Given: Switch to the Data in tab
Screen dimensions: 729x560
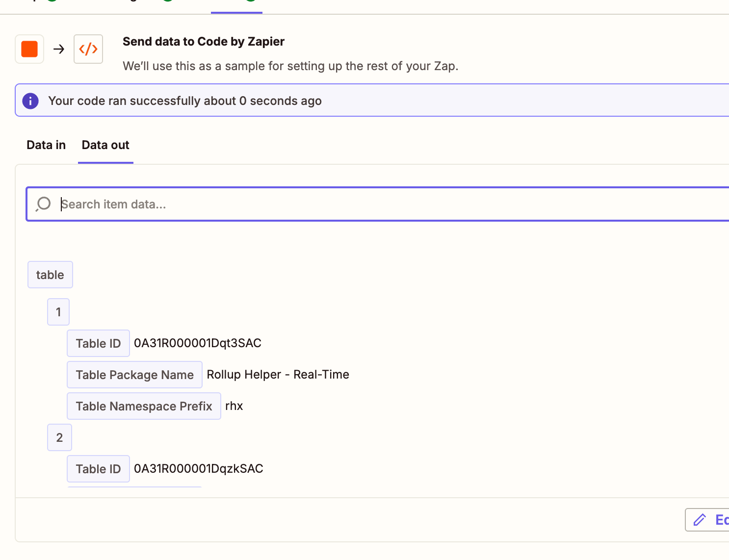Looking at the screenshot, I should point(46,145).
